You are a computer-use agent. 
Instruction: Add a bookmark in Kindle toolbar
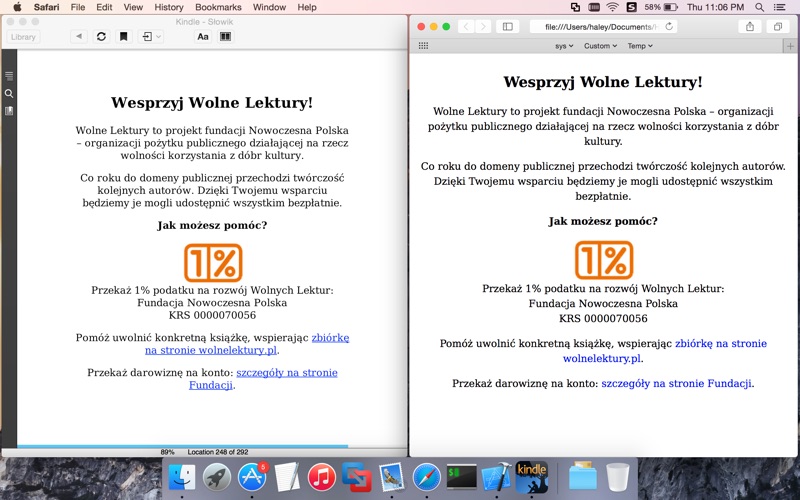point(123,37)
